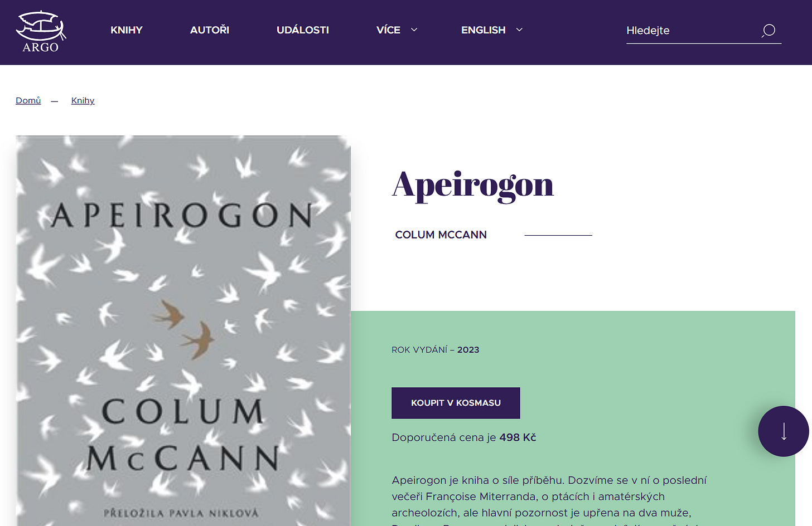
Task: Click the 498 Kč recommended price text
Action: click(x=518, y=437)
